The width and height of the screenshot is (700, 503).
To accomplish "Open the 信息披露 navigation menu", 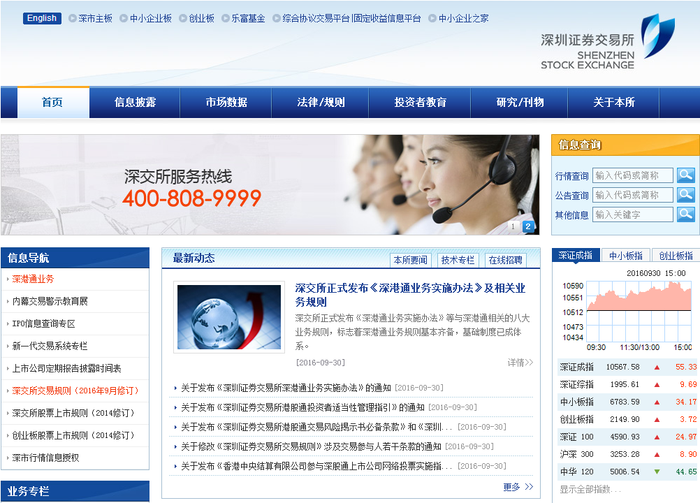I will click(x=135, y=102).
